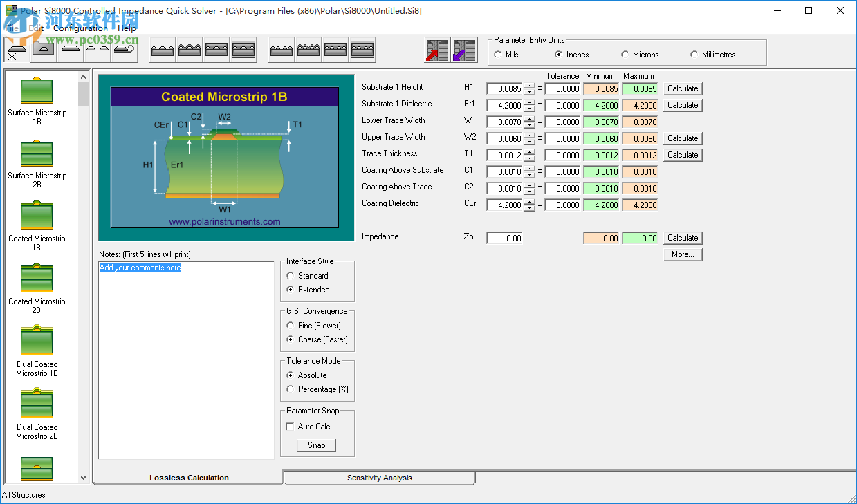857x504 pixels.
Task: Click the Substrate 1 Height H1 spinner
Action: point(529,88)
